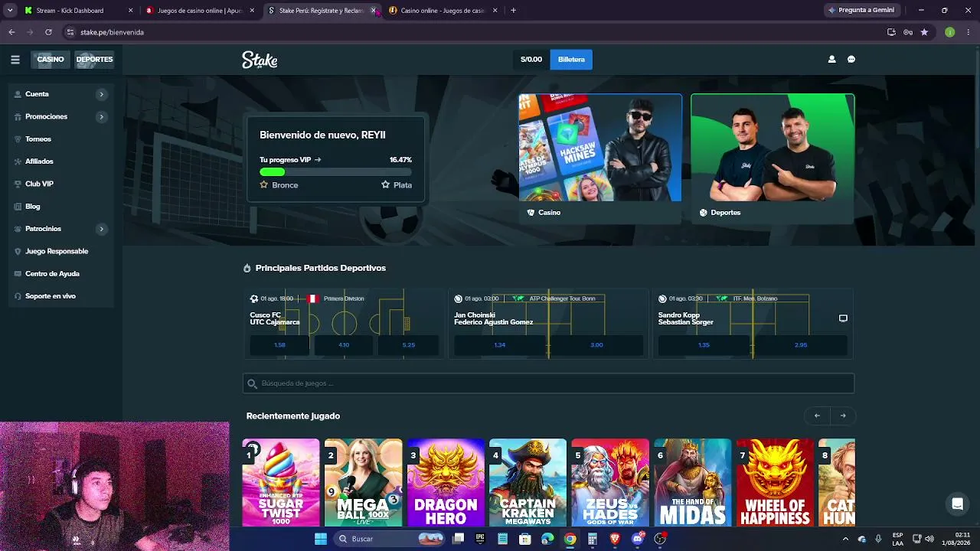980x551 pixels.
Task: Open Captain Kraken Megaways game thumbnail
Action: point(528,483)
